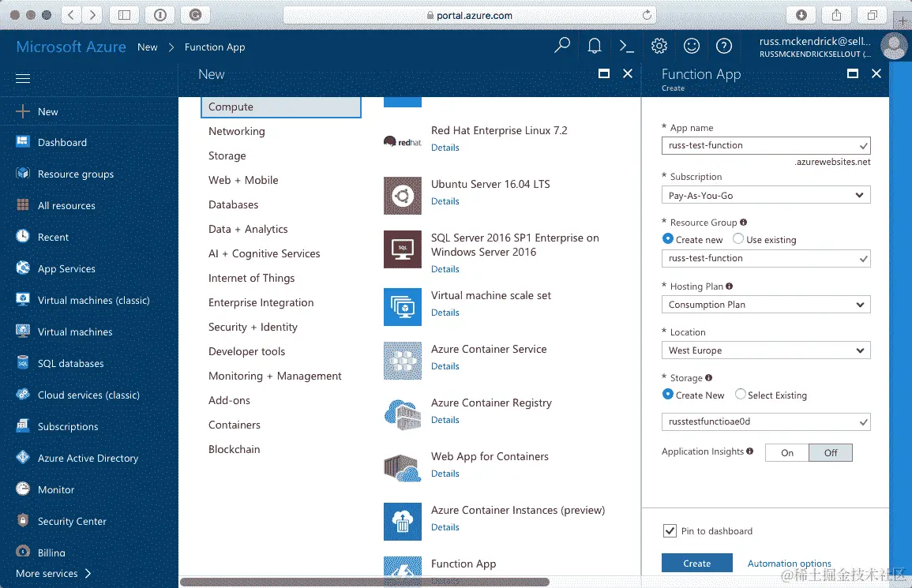This screenshot has height=588, width=912.
Task: Open Automation options link
Action: tap(790, 563)
